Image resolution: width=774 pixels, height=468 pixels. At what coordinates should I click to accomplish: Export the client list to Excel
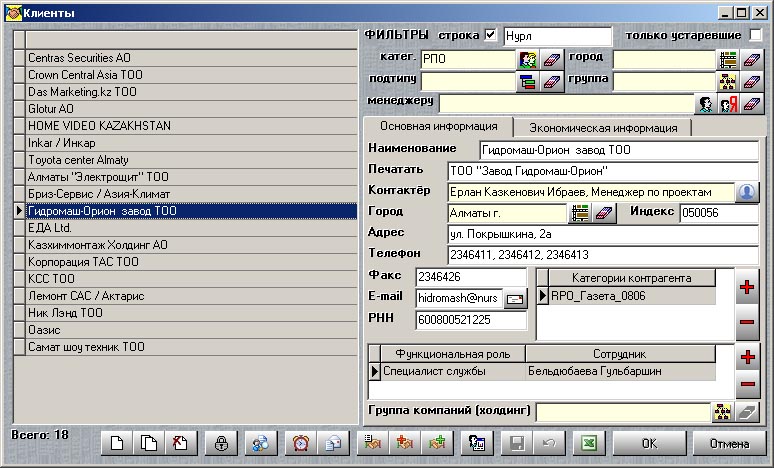click(x=591, y=443)
